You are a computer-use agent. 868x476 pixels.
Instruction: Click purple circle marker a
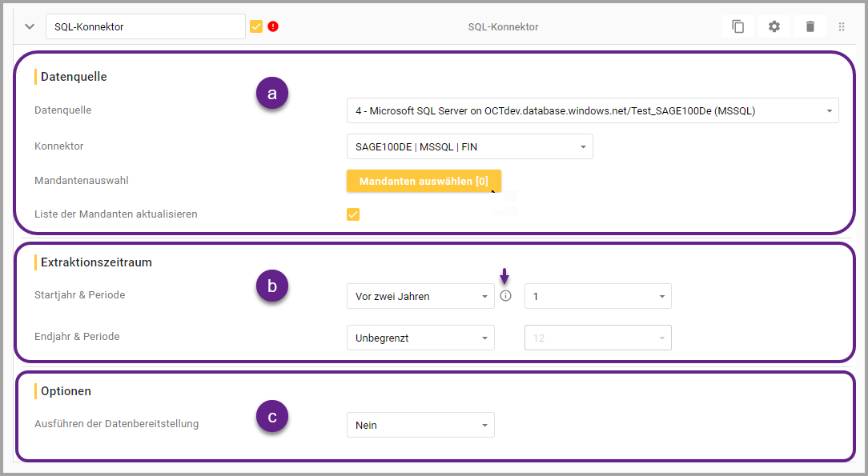tap(272, 94)
